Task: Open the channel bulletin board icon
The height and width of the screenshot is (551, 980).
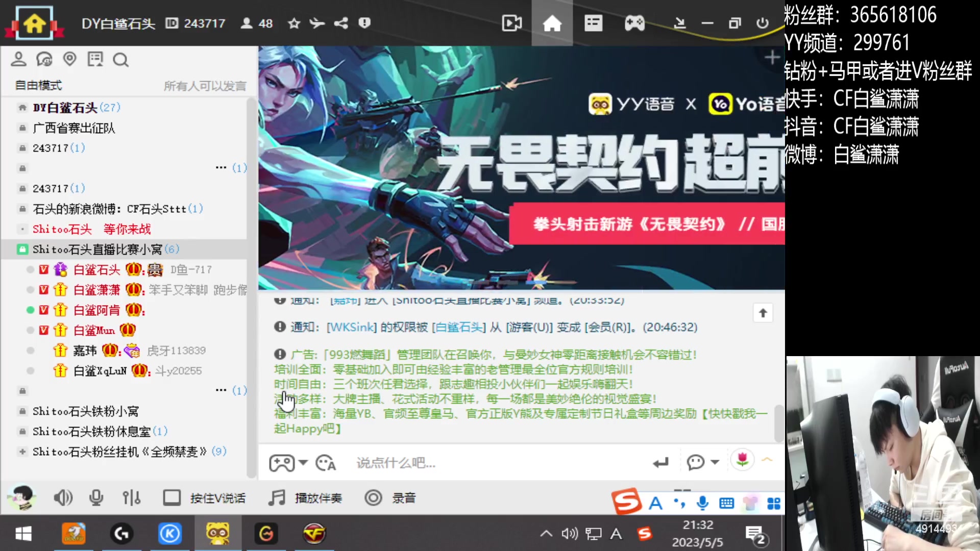Action: (x=95, y=60)
